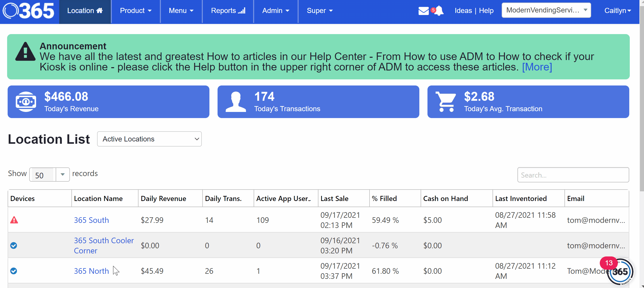
Task: Open the Product menu
Action: tap(136, 11)
